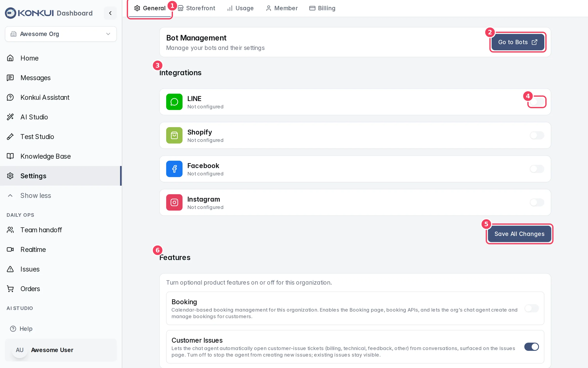Click the Knowledge Base book icon
The image size is (588, 368).
10,156
